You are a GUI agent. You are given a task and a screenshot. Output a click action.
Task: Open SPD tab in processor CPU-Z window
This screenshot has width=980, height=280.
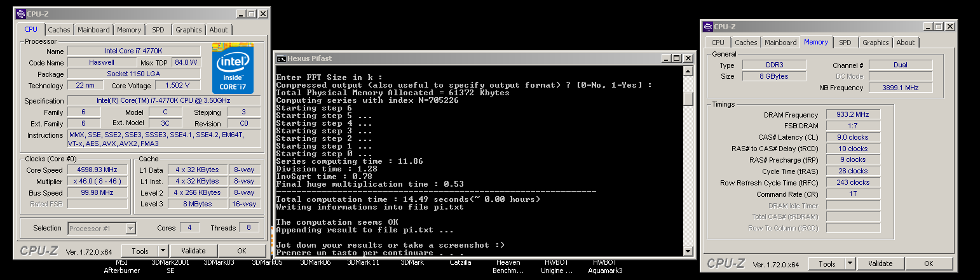click(158, 30)
